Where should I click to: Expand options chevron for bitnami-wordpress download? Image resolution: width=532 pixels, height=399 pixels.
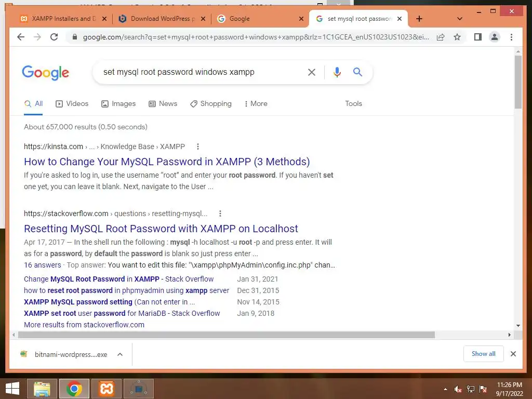tap(120, 354)
